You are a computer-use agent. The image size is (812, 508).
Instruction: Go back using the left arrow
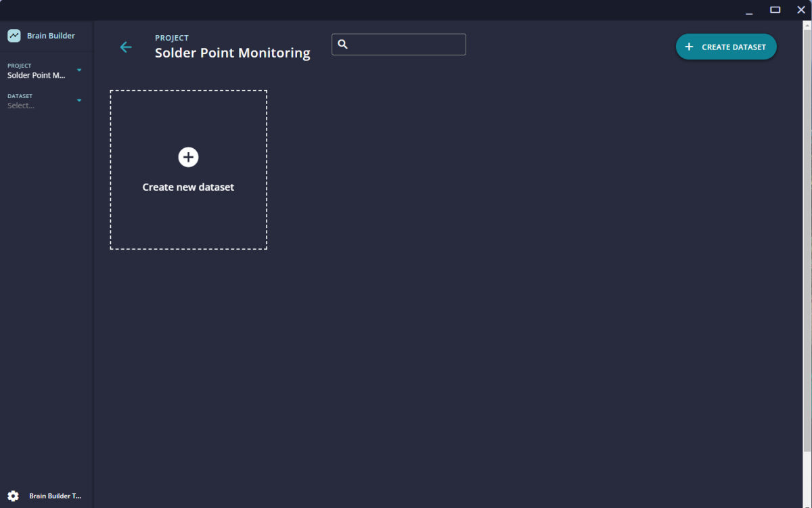point(126,47)
